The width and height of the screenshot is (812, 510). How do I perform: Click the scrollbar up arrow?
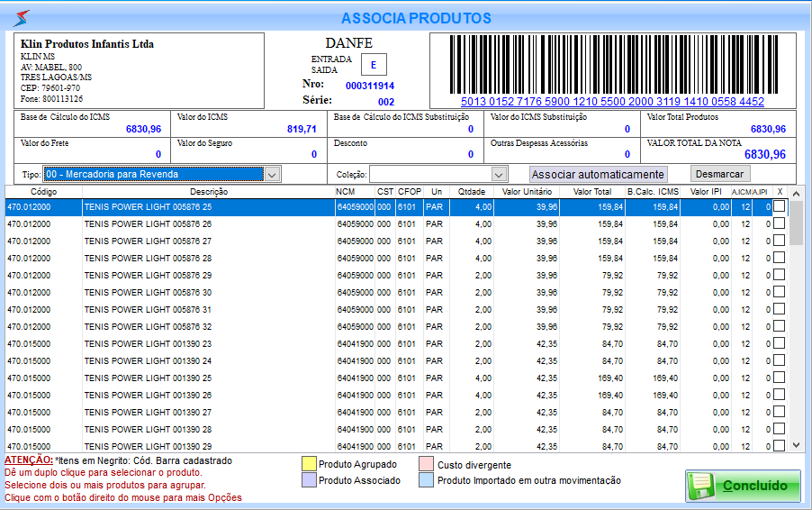coord(797,194)
